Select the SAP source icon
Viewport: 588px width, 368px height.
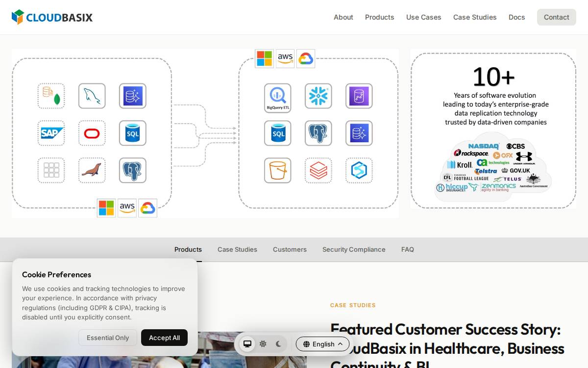coord(51,133)
